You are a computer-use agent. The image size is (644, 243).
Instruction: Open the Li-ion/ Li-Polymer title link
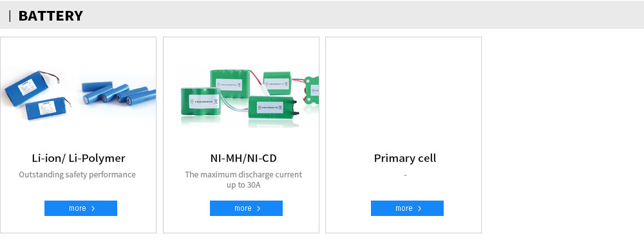pyautogui.click(x=79, y=158)
